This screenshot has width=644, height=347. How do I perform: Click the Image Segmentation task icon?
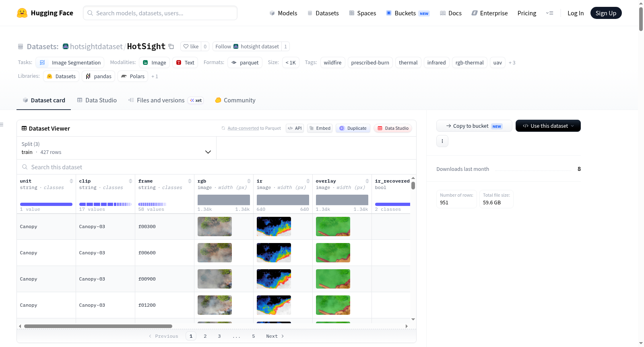pos(42,62)
